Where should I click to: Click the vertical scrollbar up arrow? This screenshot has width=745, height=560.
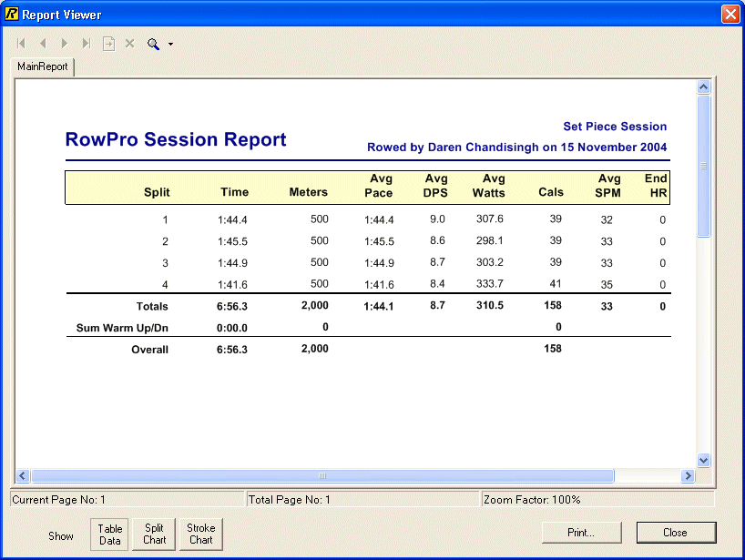(x=704, y=87)
